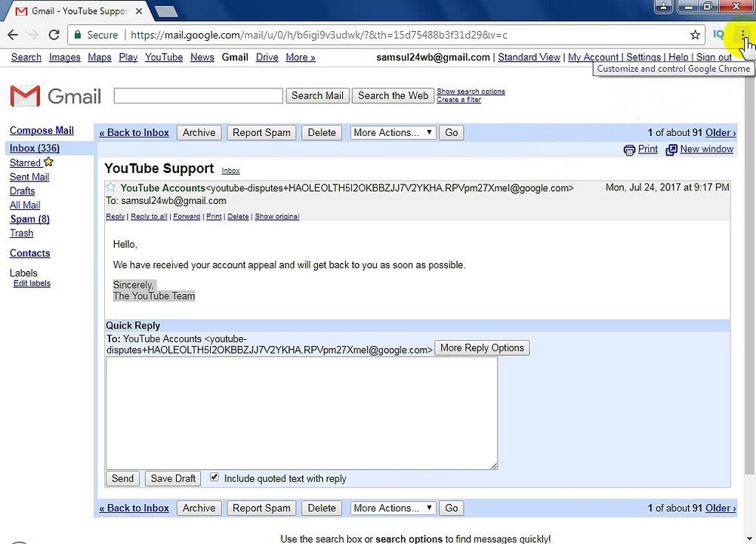Open Contacts
This screenshot has height=544, width=756.
(x=30, y=253)
